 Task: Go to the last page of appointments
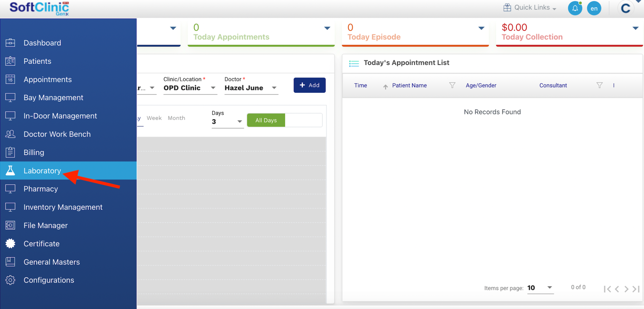pos(636,289)
